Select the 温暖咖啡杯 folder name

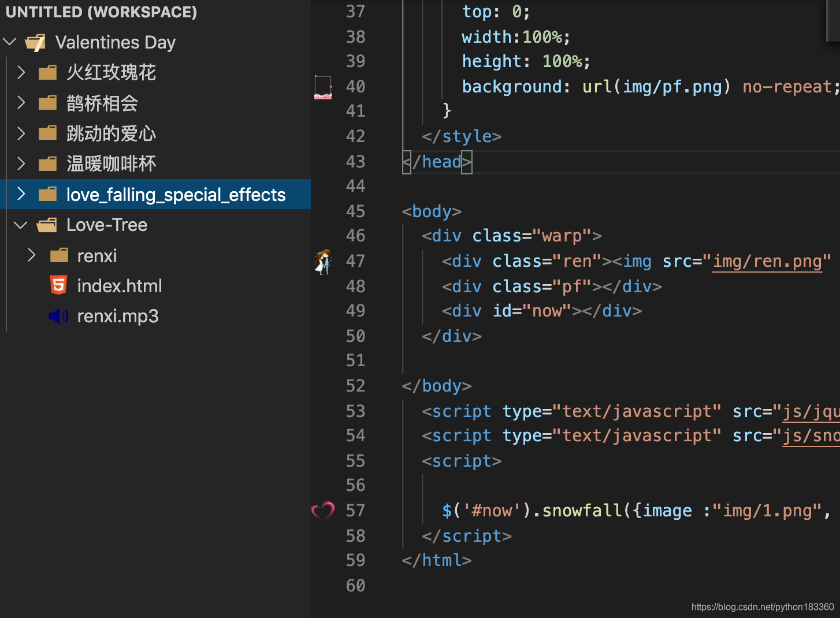[111, 164]
